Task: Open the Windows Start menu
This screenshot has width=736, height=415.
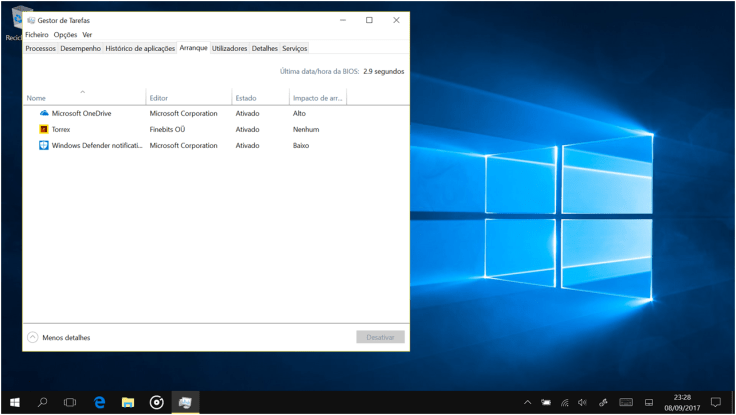Action: (15, 402)
